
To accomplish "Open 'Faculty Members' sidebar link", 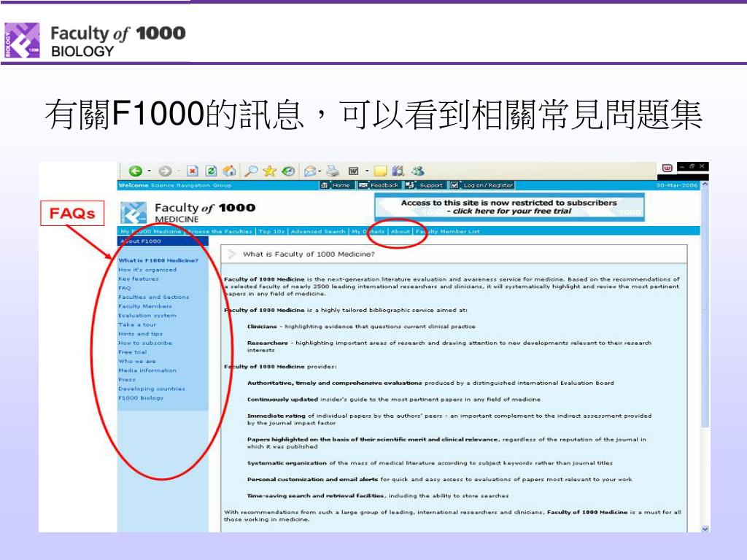I will coord(145,306).
